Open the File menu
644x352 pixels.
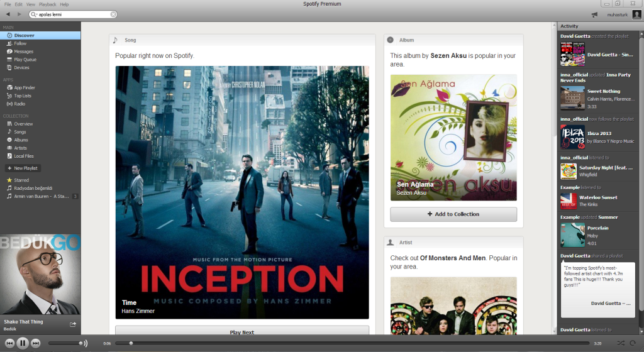click(x=8, y=4)
